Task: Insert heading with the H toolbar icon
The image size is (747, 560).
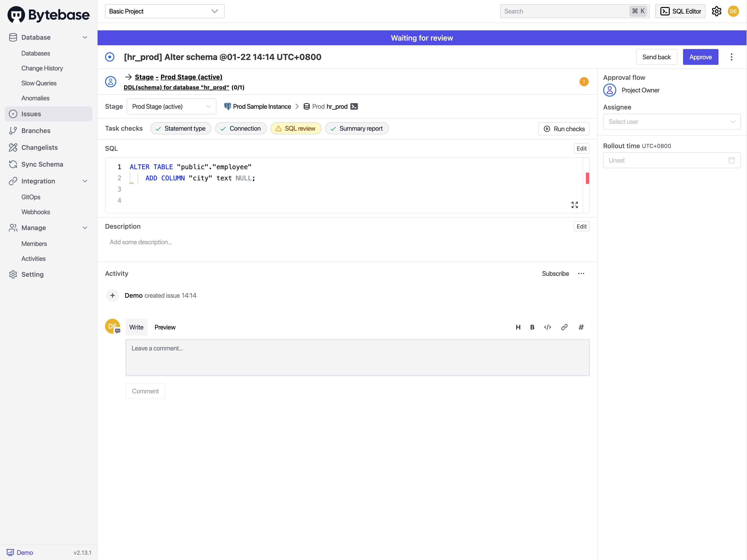Action: point(518,327)
